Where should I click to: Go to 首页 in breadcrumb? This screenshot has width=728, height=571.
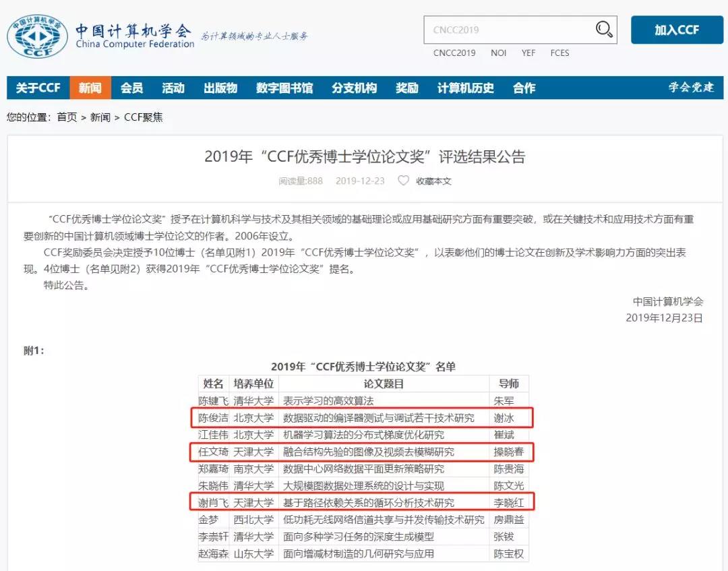coord(67,117)
